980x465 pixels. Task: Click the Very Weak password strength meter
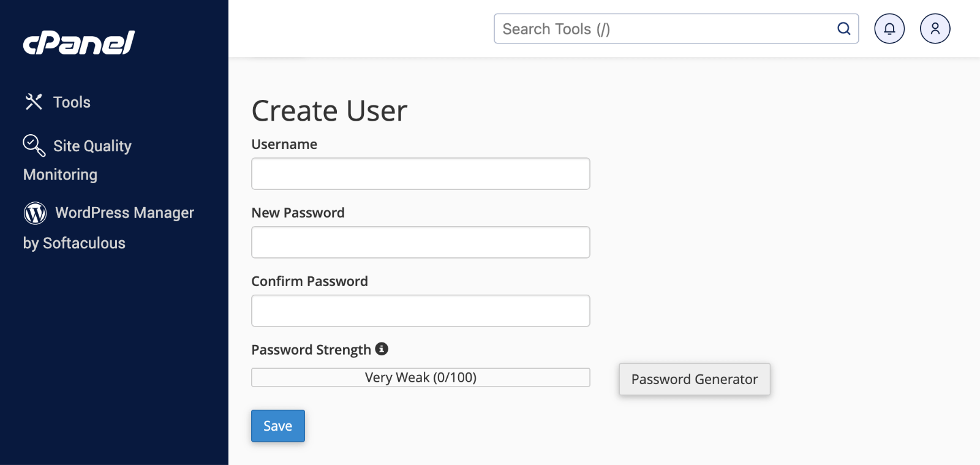(420, 377)
